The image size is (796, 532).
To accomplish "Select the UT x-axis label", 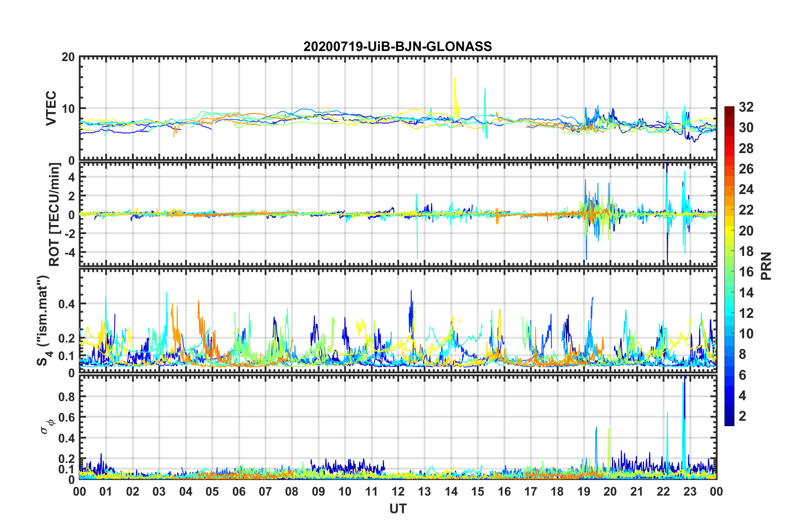I will [398, 509].
